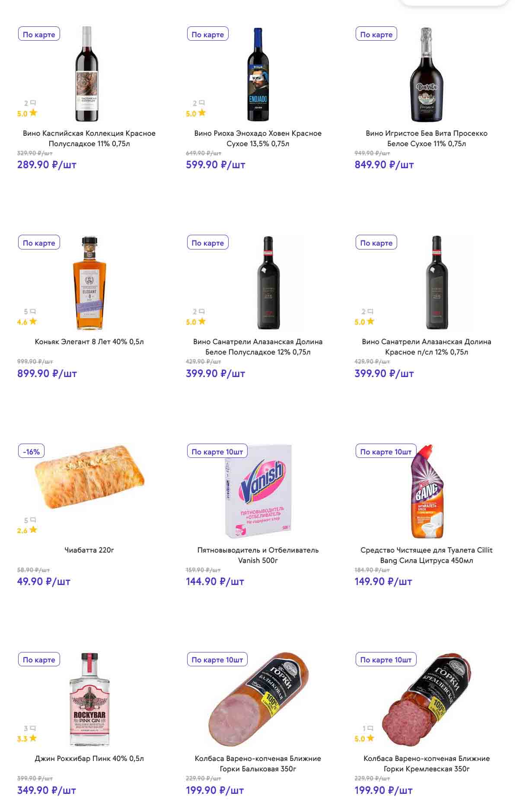Click the rating star on Риоха Энохадо wine
This screenshot has width=516, height=812.
pyautogui.click(x=202, y=113)
